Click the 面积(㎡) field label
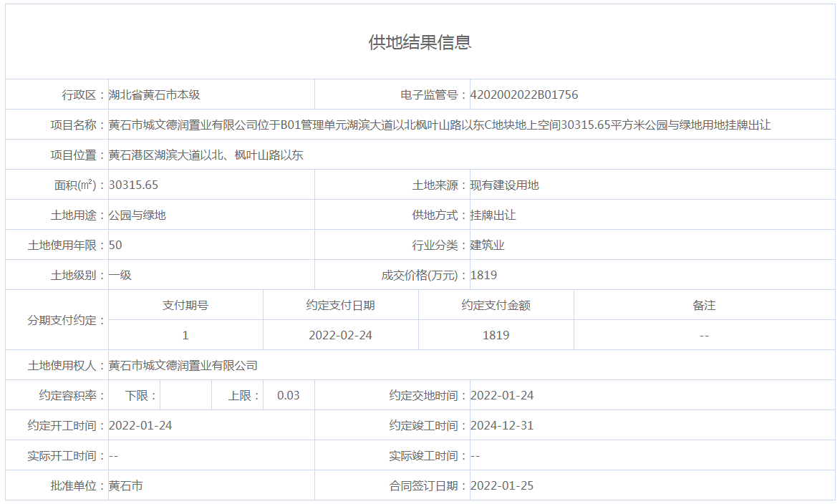Screen dimensions: 840x504 (x=80, y=185)
